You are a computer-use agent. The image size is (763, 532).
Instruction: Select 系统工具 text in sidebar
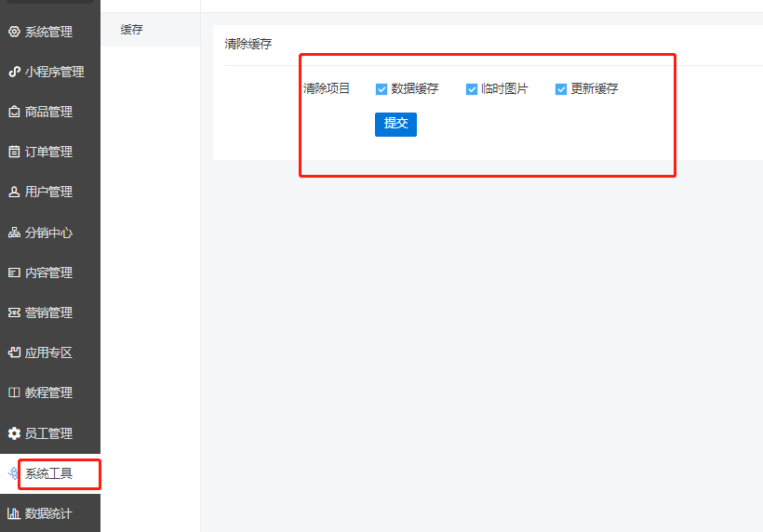pyautogui.click(x=48, y=473)
